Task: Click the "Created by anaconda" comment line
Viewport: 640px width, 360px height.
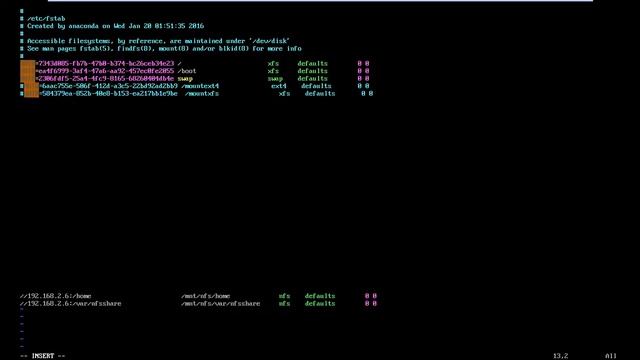Action: coord(112,26)
